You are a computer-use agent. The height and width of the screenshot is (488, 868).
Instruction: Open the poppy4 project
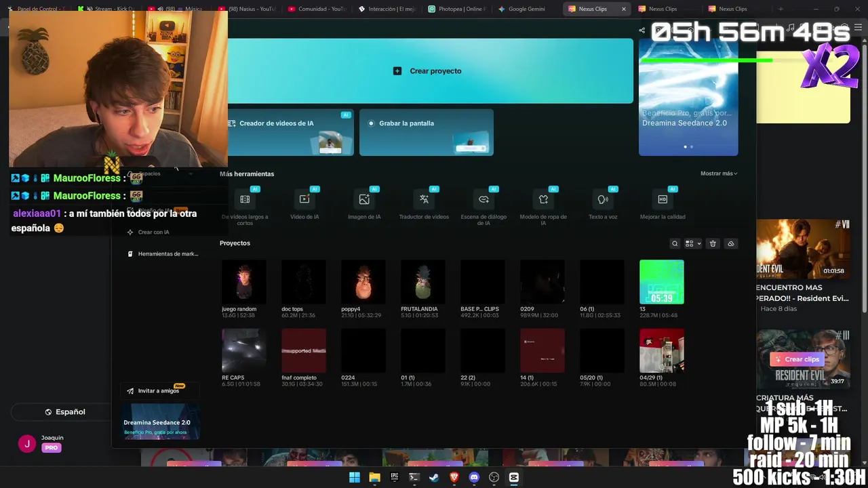[x=363, y=282]
